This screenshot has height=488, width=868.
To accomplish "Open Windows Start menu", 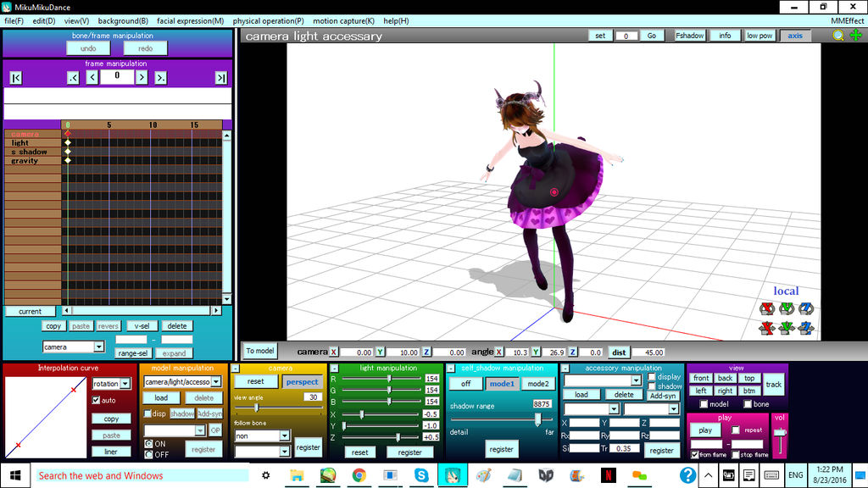I will click(15, 475).
